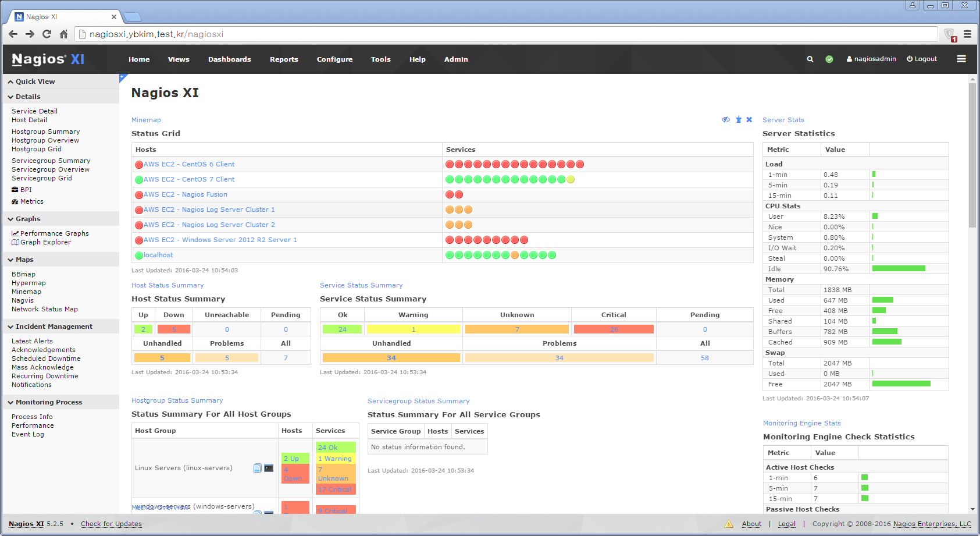The width and height of the screenshot is (980, 536).
Task: Open the Service Detail sidebar link
Action: tap(34, 111)
